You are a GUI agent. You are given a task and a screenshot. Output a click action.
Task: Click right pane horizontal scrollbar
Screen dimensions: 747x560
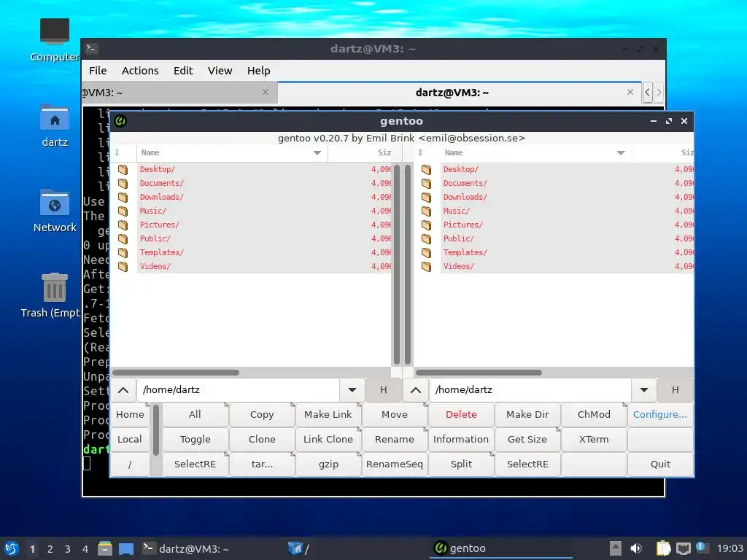pos(479,373)
